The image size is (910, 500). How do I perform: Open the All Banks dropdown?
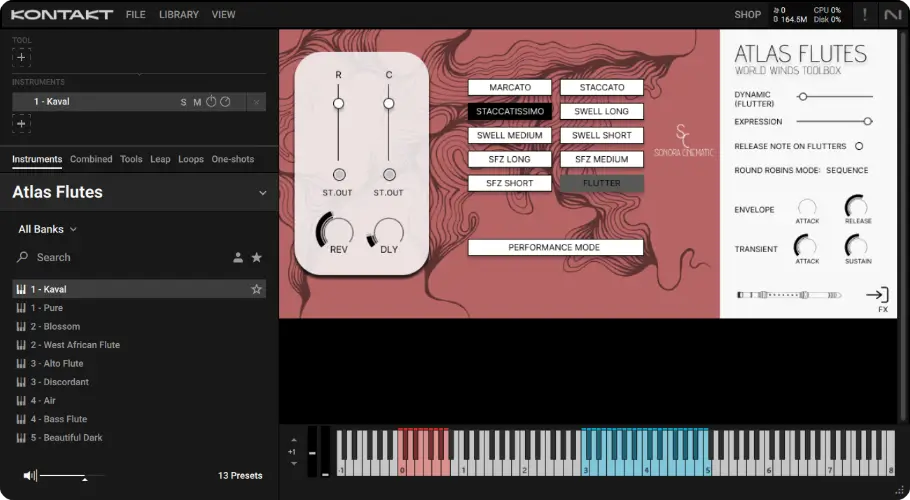point(48,229)
